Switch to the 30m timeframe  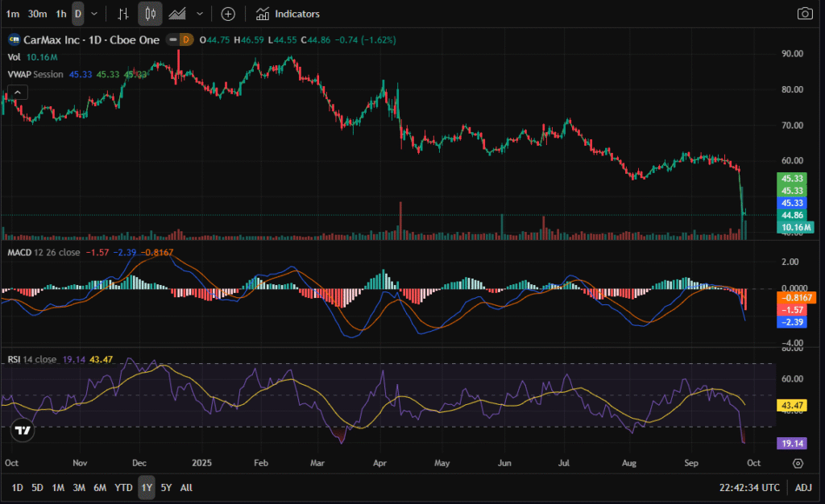click(37, 14)
